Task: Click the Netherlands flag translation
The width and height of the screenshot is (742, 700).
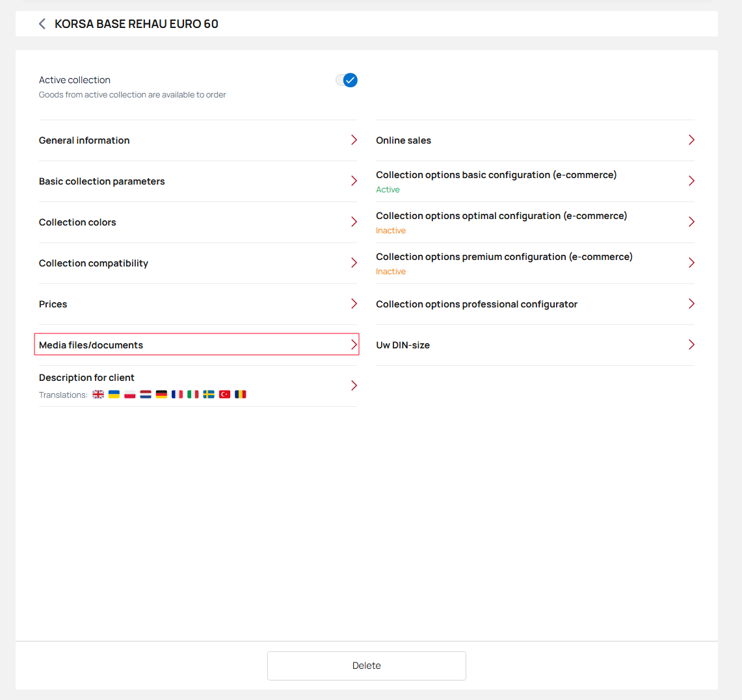Action: 146,395
